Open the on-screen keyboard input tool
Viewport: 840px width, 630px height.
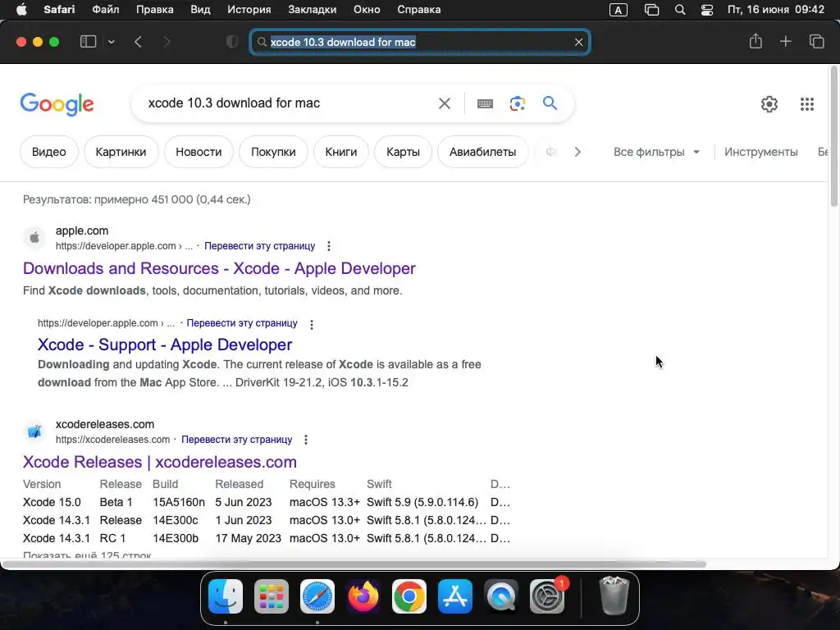[x=485, y=103]
